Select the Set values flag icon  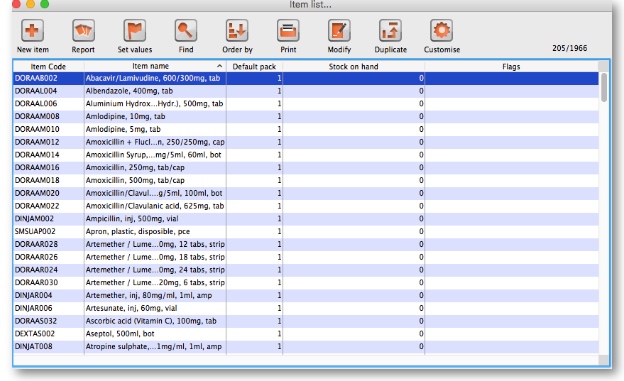point(135,30)
